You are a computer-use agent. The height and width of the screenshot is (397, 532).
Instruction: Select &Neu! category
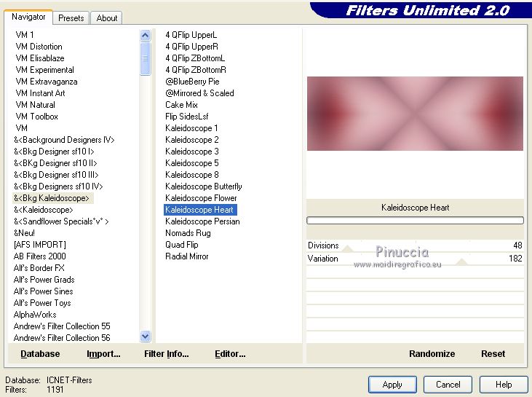pyautogui.click(x=24, y=233)
